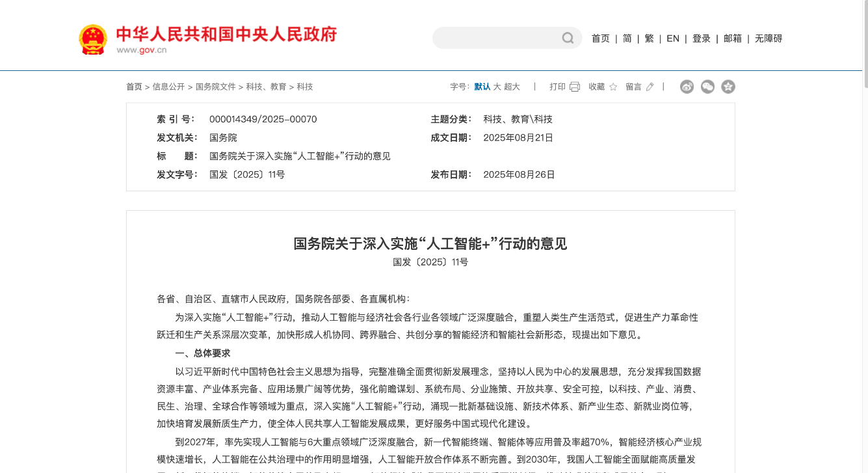Click the Qzone star share icon
The height and width of the screenshot is (473, 868).
[x=728, y=86]
